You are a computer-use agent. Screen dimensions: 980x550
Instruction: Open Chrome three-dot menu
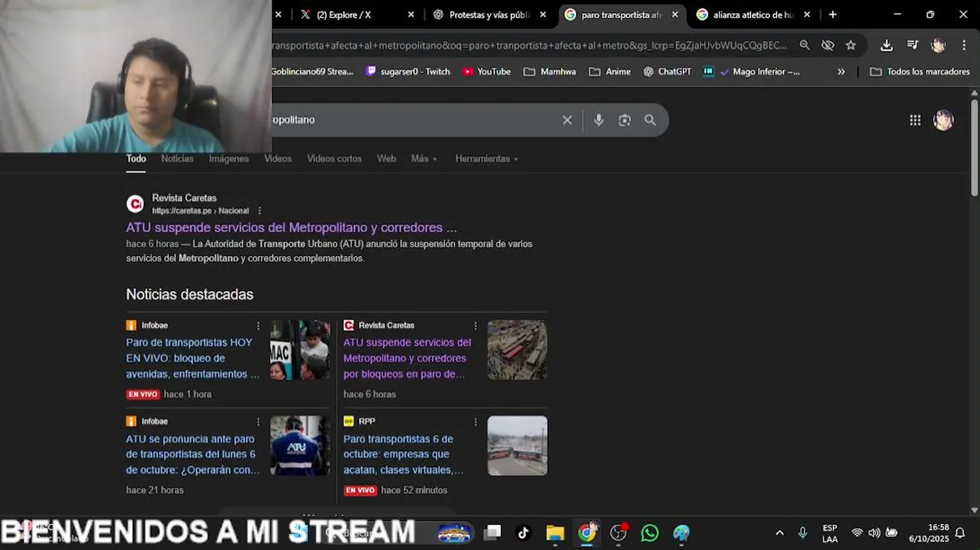click(x=964, y=45)
